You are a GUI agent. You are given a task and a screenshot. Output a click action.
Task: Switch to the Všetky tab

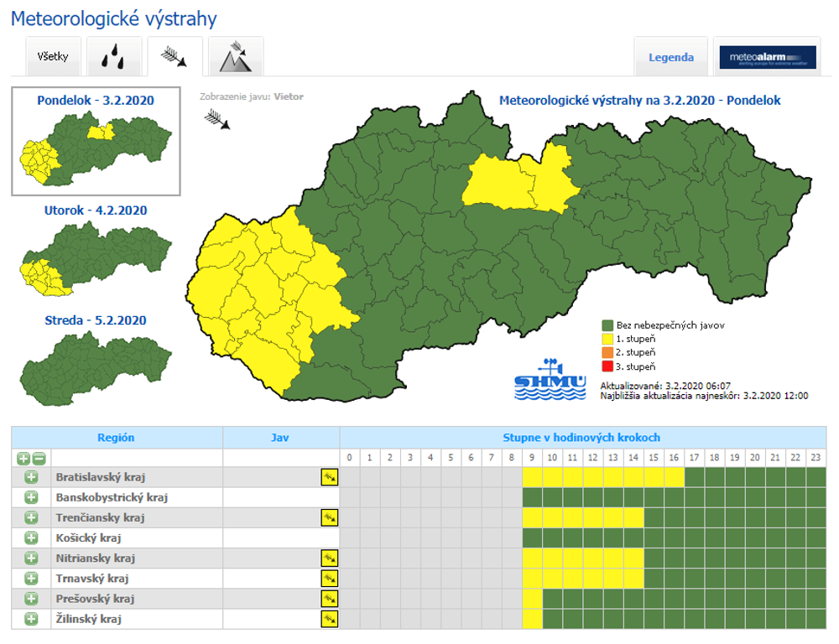pos(53,58)
